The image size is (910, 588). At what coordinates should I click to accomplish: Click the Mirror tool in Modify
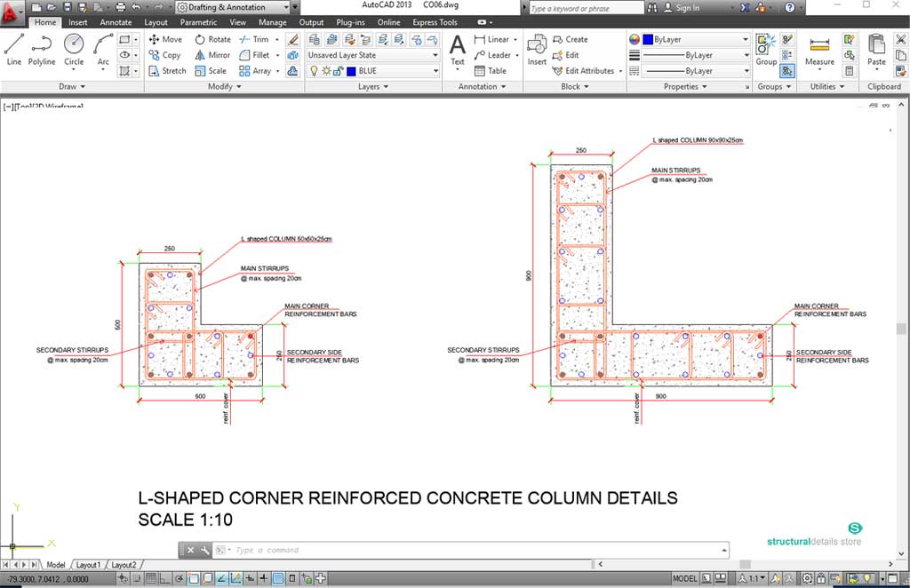[x=212, y=55]
